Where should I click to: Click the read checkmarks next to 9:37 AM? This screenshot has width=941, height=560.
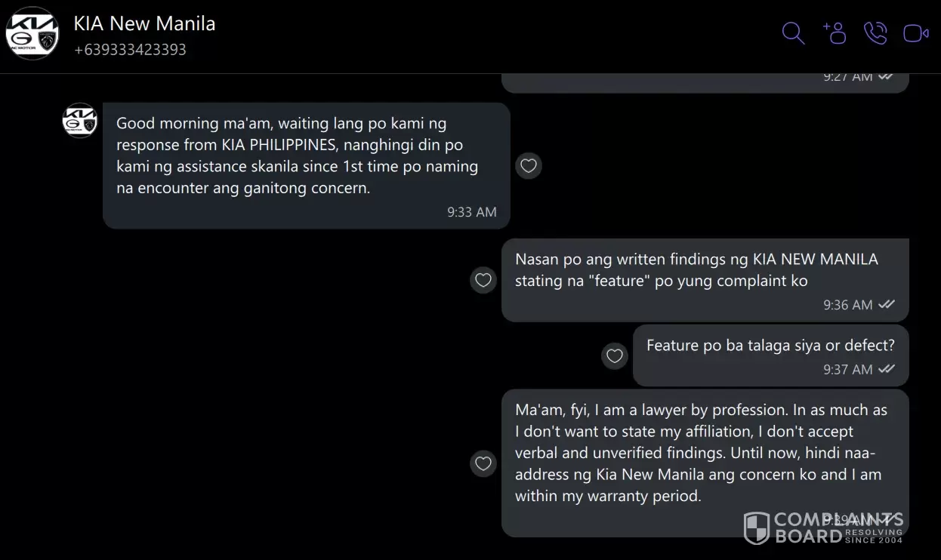point(887,369)
